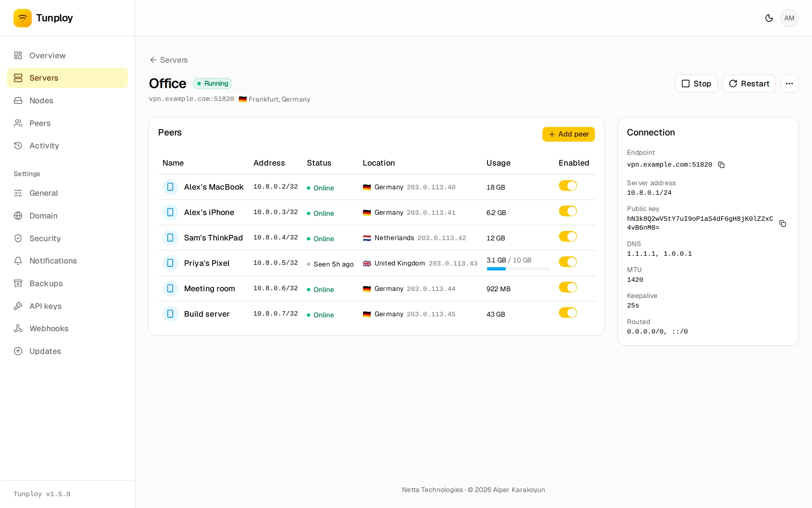Click the Usage column header
Viewport: 812px width, 508px height.
tap(498, 163)
